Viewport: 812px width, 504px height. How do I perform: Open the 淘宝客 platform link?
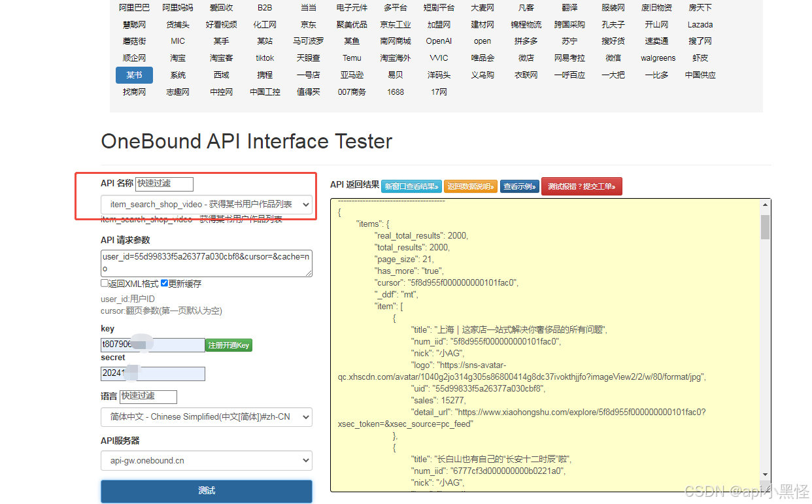[x=221, y=58]
